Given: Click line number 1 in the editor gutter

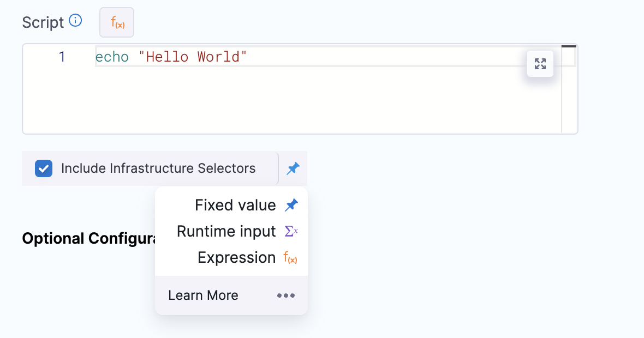Looking at the screenshot, I should 62,57.
